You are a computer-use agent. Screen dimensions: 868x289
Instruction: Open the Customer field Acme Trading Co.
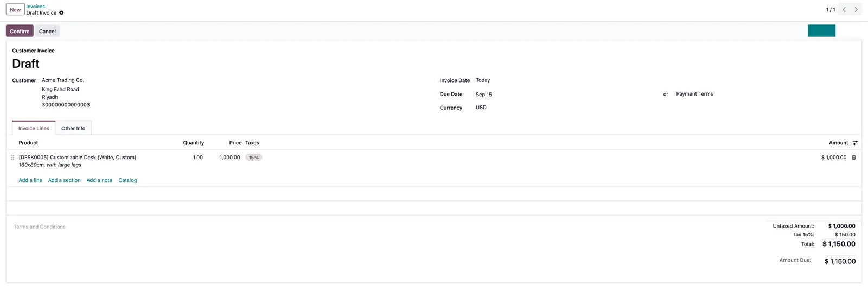63,80
